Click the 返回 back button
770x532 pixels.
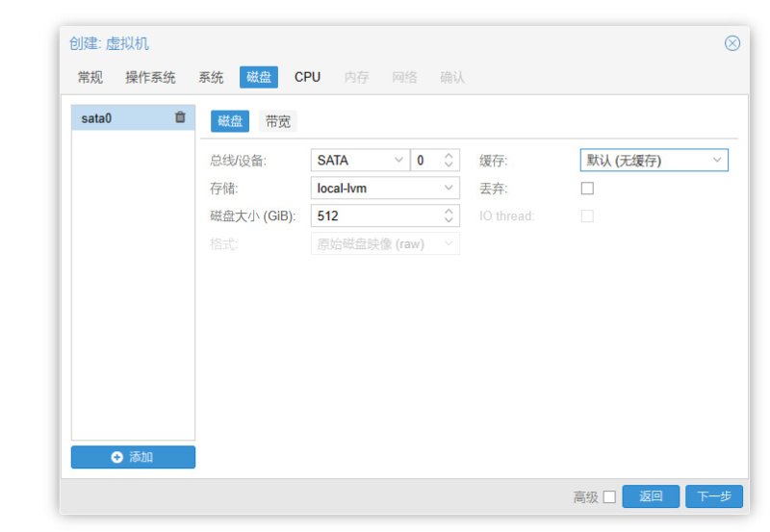coord(651,496)
